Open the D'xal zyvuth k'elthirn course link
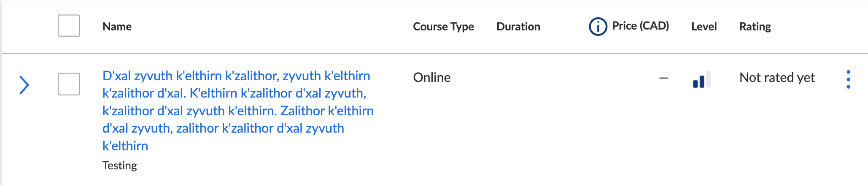868x185 pixels. click(x=238, y=111)
